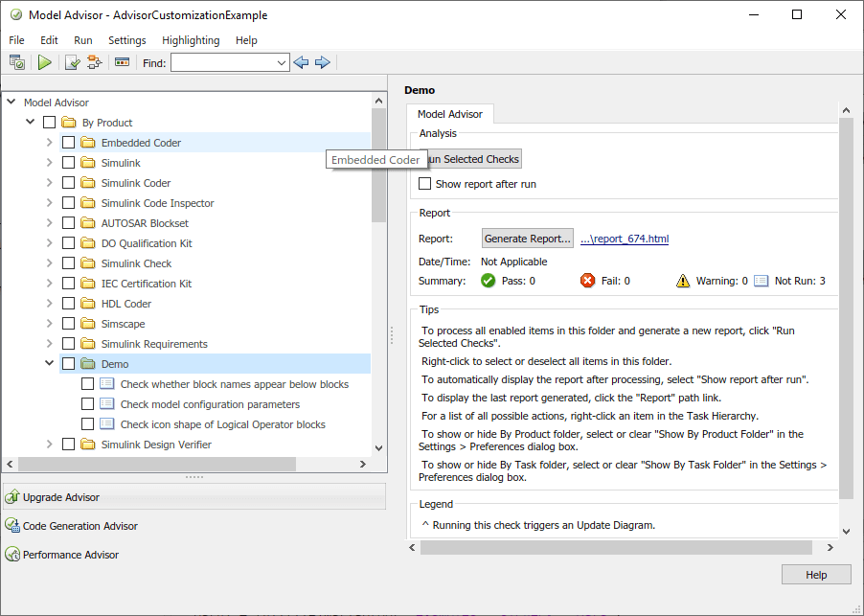Click the HDL Coder folder icon
Viewport: 864px width, 616px height.
pyautogui.click(x=87, y=304)
